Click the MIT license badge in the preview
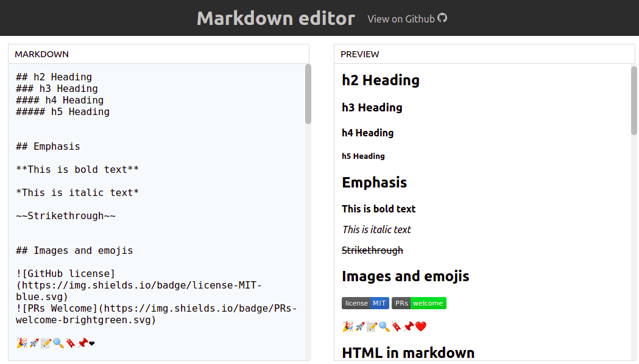Viewport: 639px width, 364px height. (x=365, y=303)
